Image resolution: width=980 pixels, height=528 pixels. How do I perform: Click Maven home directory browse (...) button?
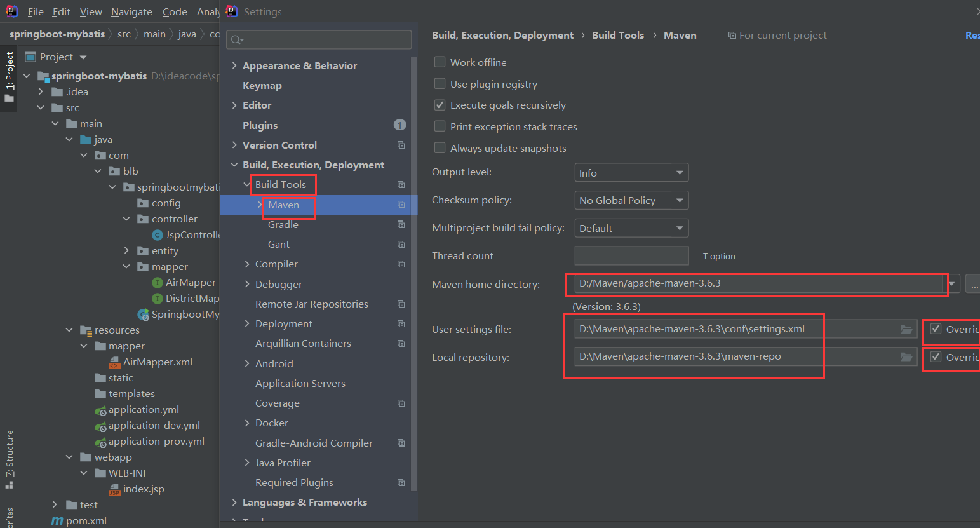pyautogui.click(x=973, y=283)
